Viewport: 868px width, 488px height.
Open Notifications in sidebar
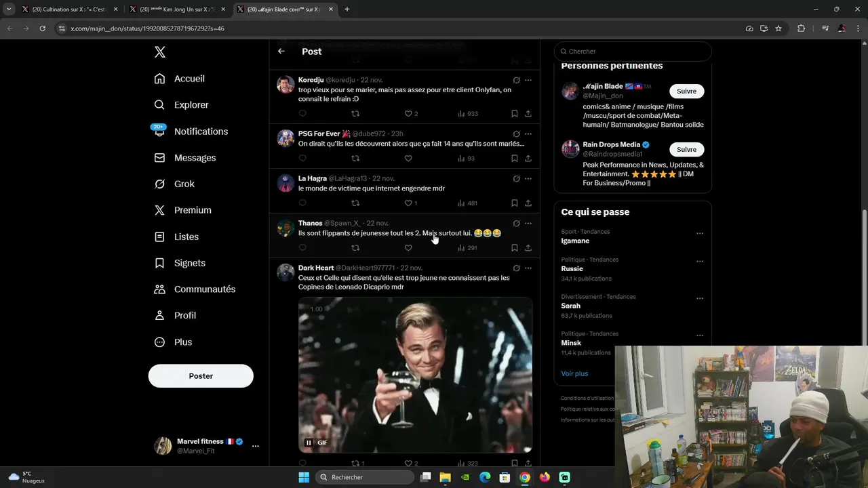[x=191, y=131]
